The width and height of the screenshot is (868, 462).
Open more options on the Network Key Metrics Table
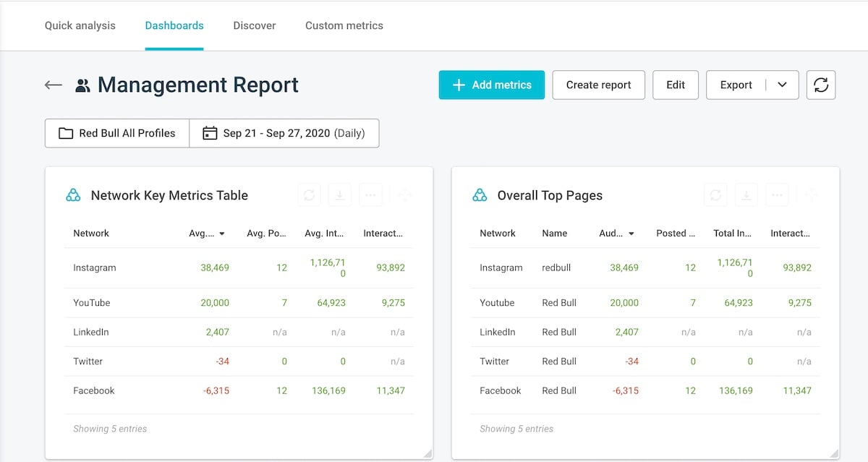[370, 194]
